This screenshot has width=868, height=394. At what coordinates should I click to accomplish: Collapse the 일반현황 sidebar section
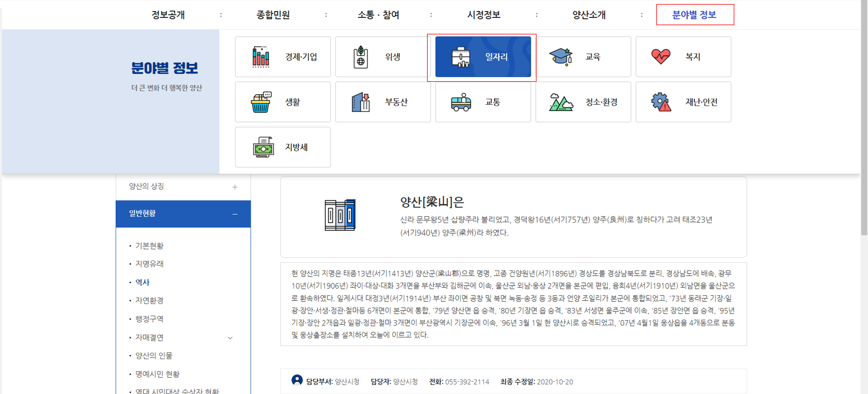[235, 214]
